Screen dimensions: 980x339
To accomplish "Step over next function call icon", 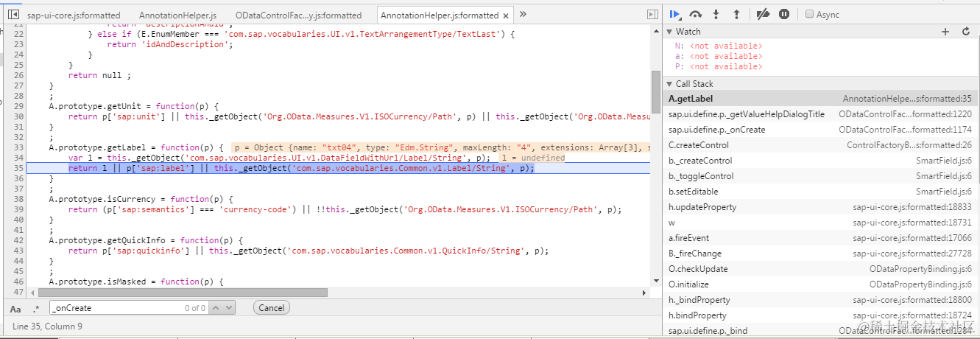I will [696, 14].
